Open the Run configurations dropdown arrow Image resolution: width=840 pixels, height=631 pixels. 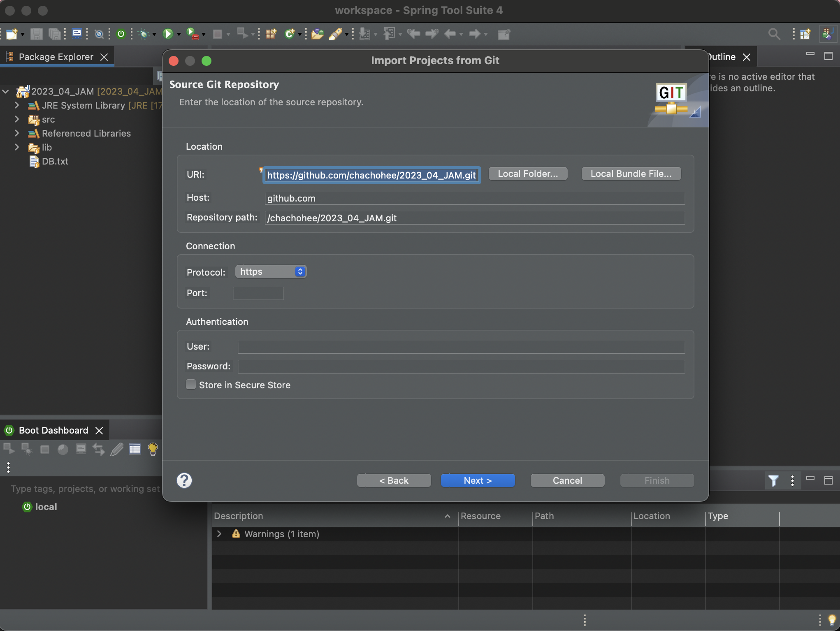[179, 35]
